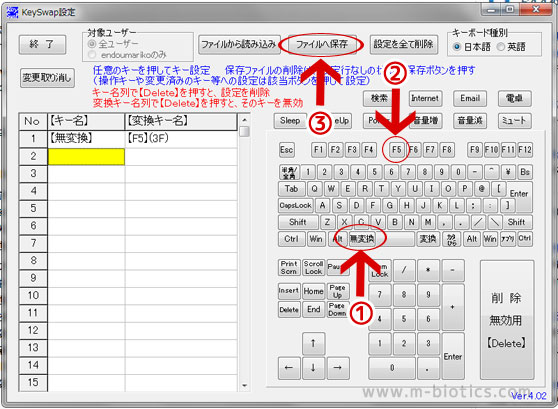Viewport: 558px width, 409px height.
Task: Click the Bs backspace key
Action: (x=525, y=172)
